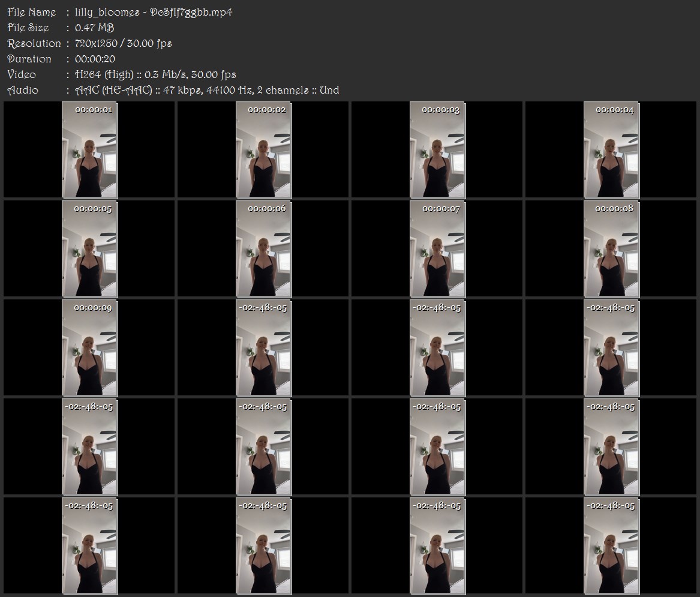
Task: Open the thumbnail at 00:00:07
Action: [437, 249]
